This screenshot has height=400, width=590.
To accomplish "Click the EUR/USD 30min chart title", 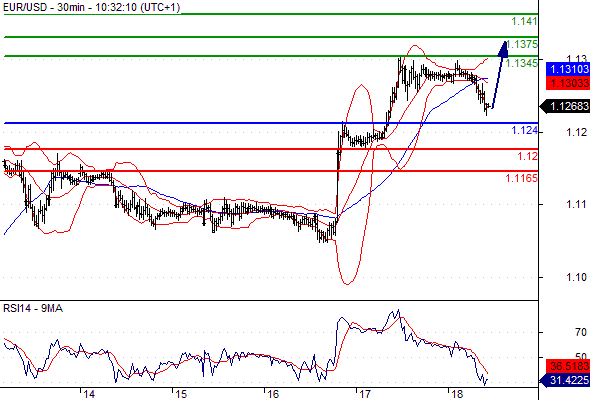I will 91,7.
